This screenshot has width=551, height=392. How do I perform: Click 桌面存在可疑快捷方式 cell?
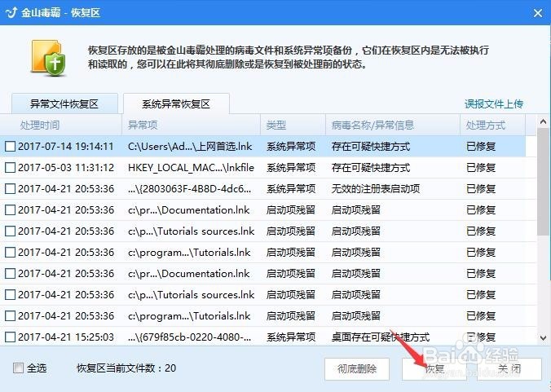(381, 337)
